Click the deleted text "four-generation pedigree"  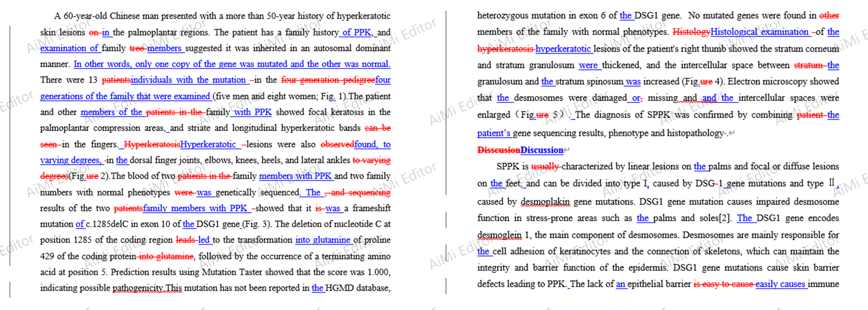coord(328,80)
